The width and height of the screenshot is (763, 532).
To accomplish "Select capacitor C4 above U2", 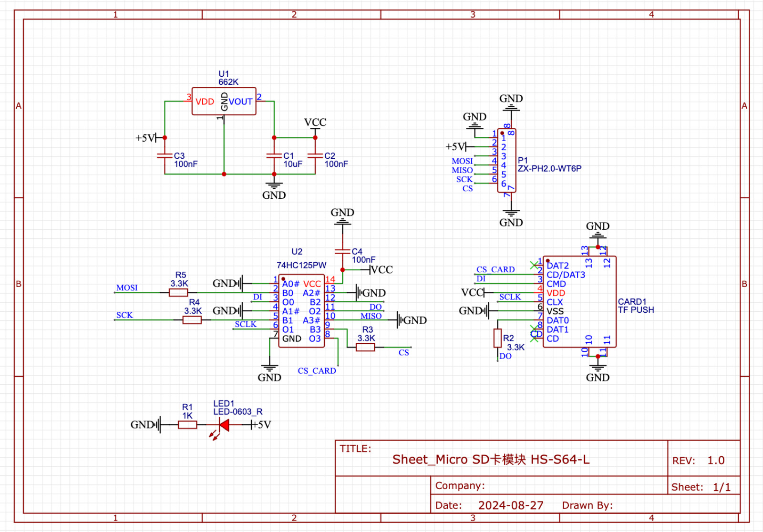I will pos(342,251).
